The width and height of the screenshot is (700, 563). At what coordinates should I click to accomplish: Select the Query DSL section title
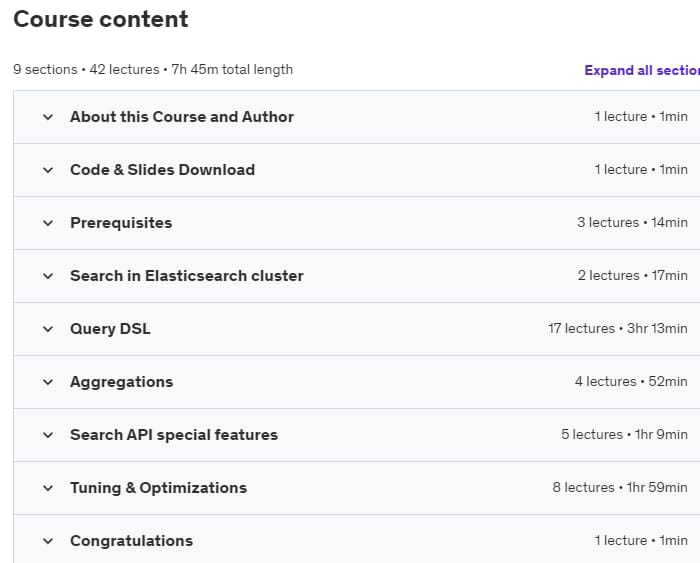[x=110, y=329]
